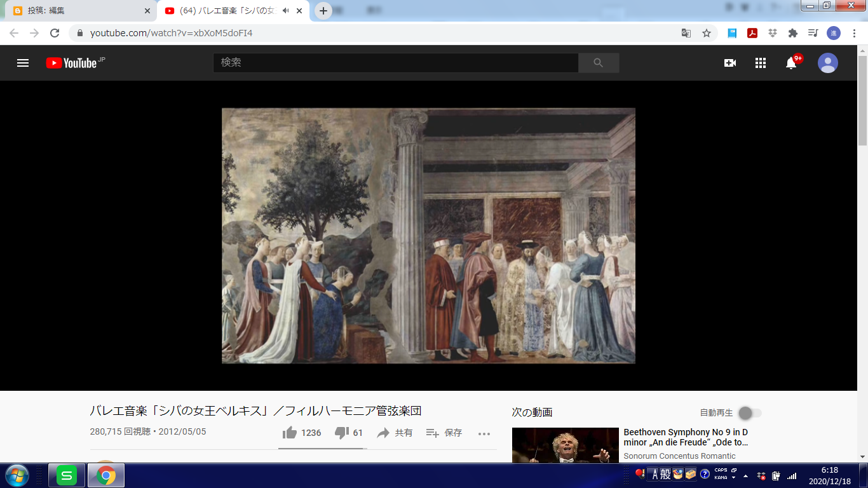Screen dimensions: 868x488
Task: Go back with the browser back arrow
Action: pyautogui.click(x=14, y=33)
